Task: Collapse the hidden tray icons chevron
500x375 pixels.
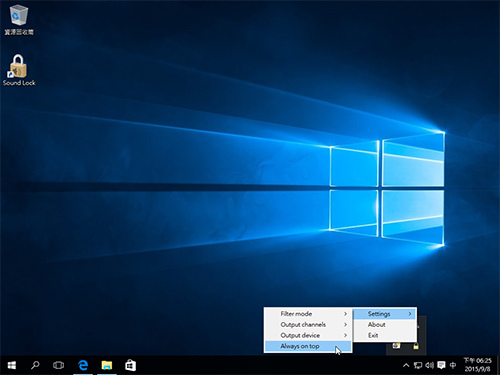Action: click(406, 365)
